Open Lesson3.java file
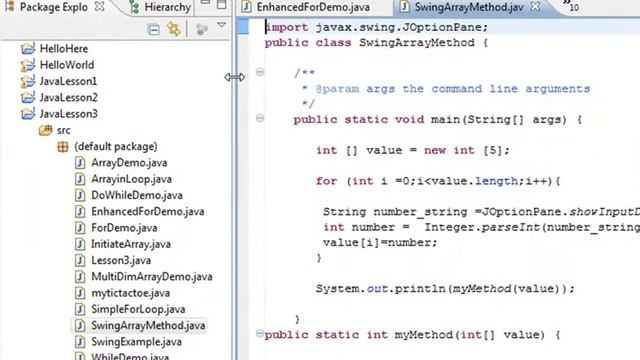Image resolution: width=640 pixels, height=360 pixels. 121,261
